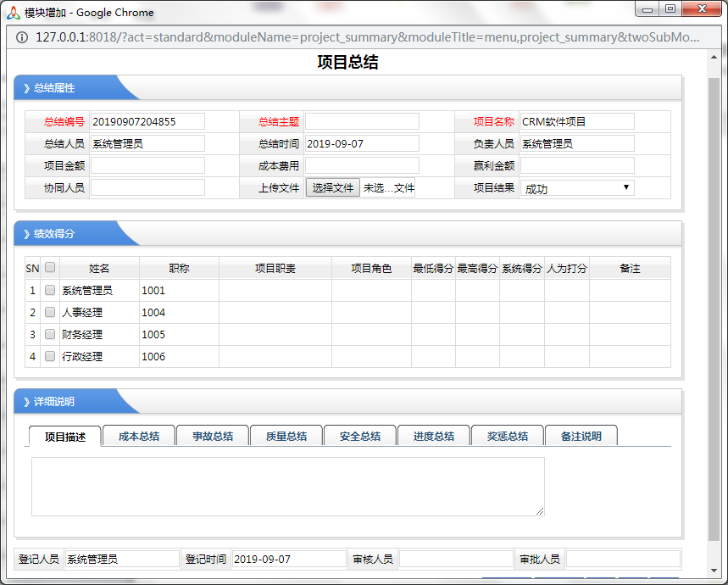Image resolution: width=728 pixels, height=585 pixels.
Task: Tick the checkbox for 行政经理 row
Action: click(50, 356)
